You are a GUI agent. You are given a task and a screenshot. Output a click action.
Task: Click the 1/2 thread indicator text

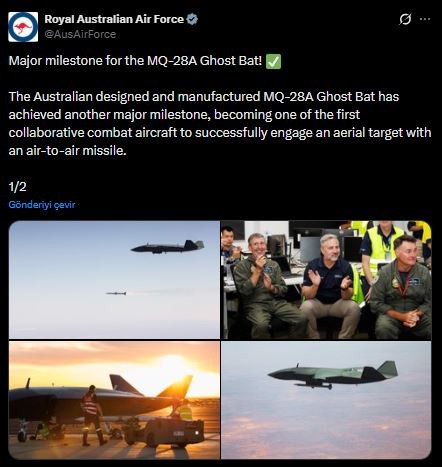17,187
